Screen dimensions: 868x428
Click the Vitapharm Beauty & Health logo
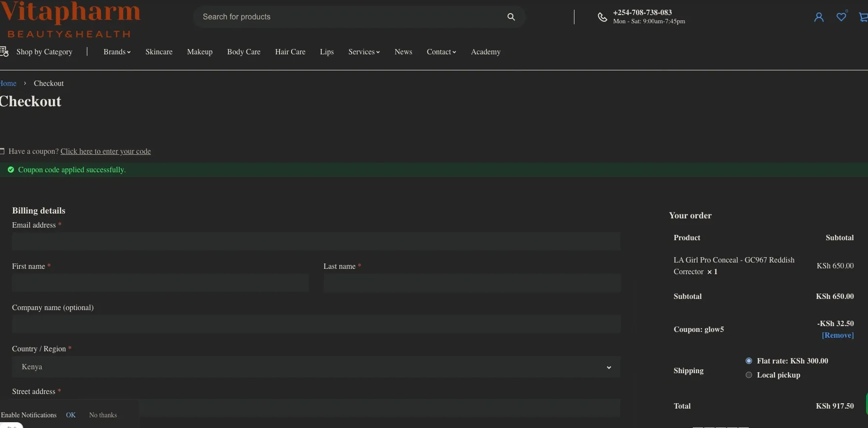70,19
